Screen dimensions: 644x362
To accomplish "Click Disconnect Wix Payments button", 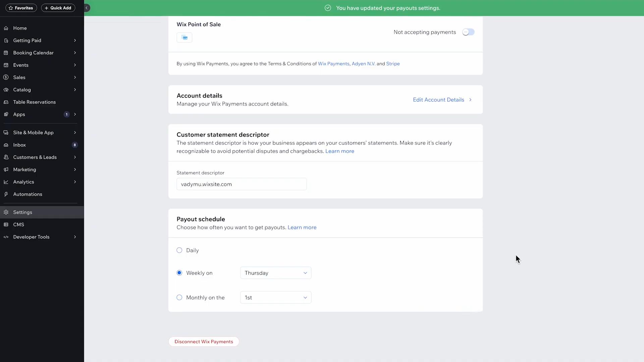I will click(204, 342).
